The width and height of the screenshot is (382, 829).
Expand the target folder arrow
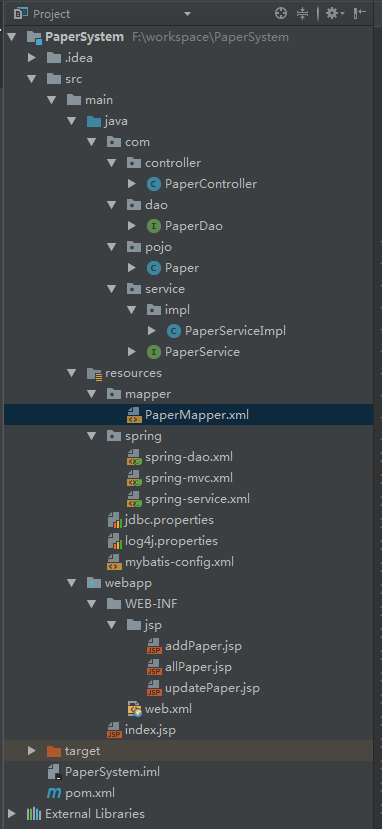[x=32, y=751]
